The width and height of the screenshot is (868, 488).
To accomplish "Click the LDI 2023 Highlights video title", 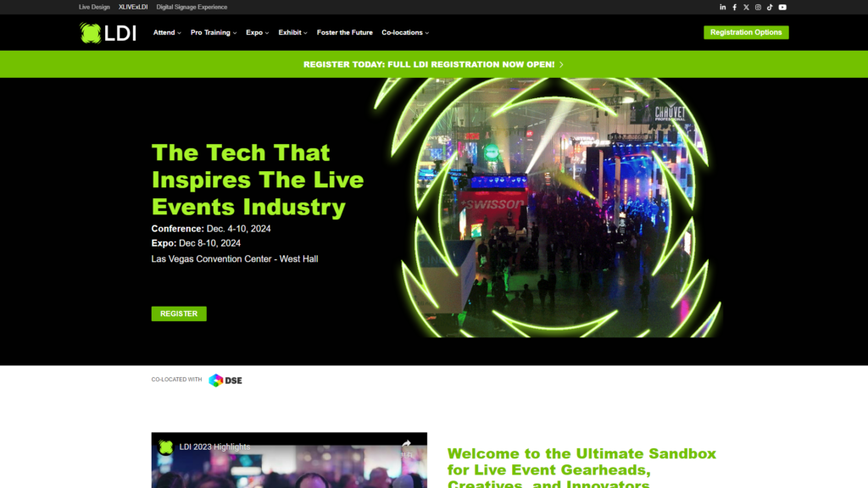I will tap(214, 447).
